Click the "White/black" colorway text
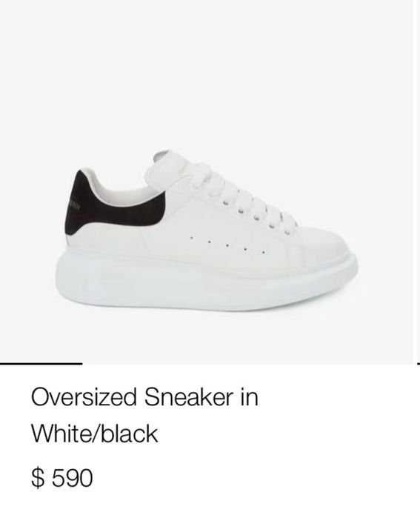The image size is (420, 518). coord(94,434)
